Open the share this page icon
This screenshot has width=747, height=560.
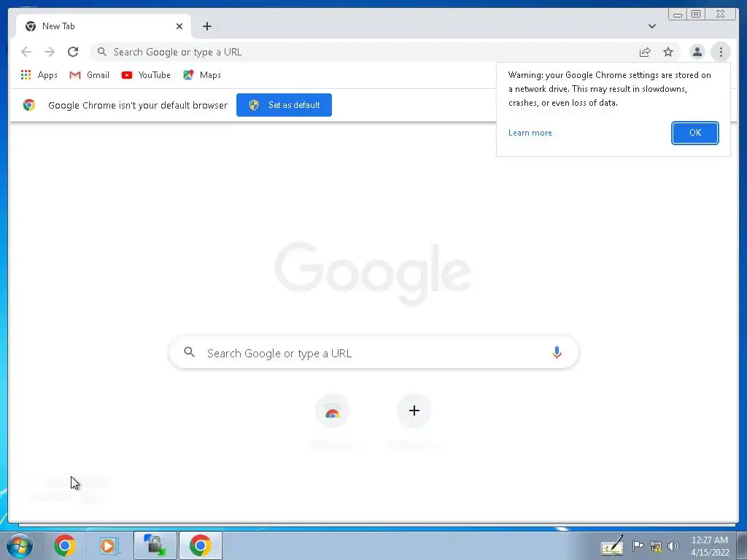(645, 52)
